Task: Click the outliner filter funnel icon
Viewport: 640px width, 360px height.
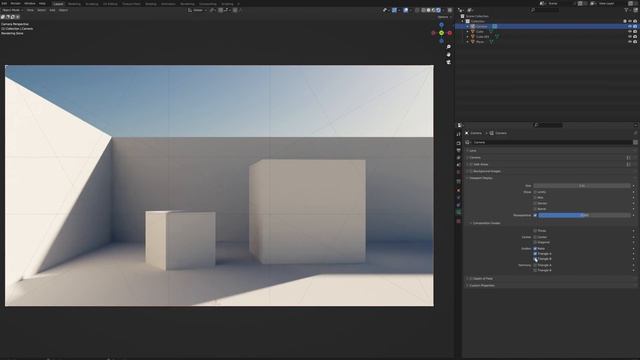Action: coord(626,10)
